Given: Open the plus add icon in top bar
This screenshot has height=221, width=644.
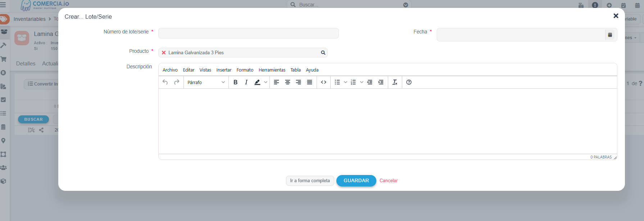Looking at the screenshot, I should pyautogui.click(x=609, y=5).
